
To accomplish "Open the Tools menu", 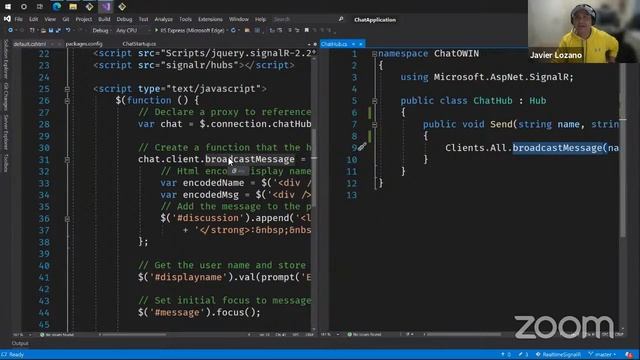I will click(x=185, y=19).
